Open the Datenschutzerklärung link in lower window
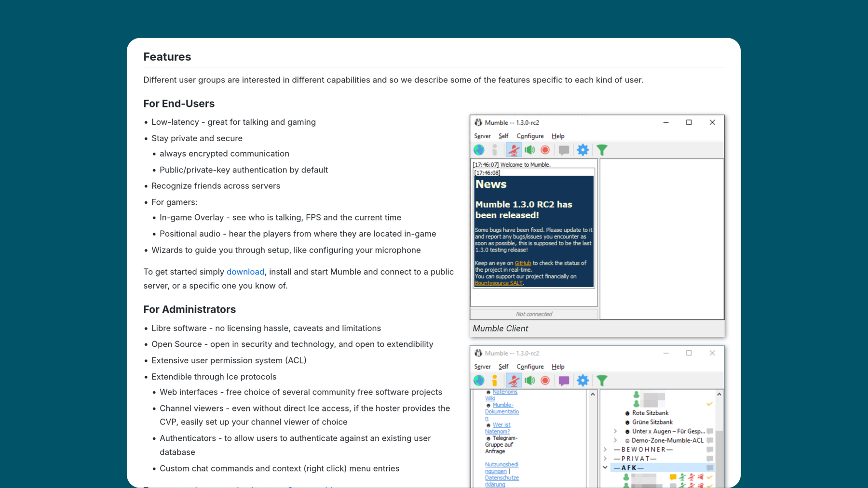Image resolution: width=868 pixels, height=488 pixels. [x=502, y=481]
